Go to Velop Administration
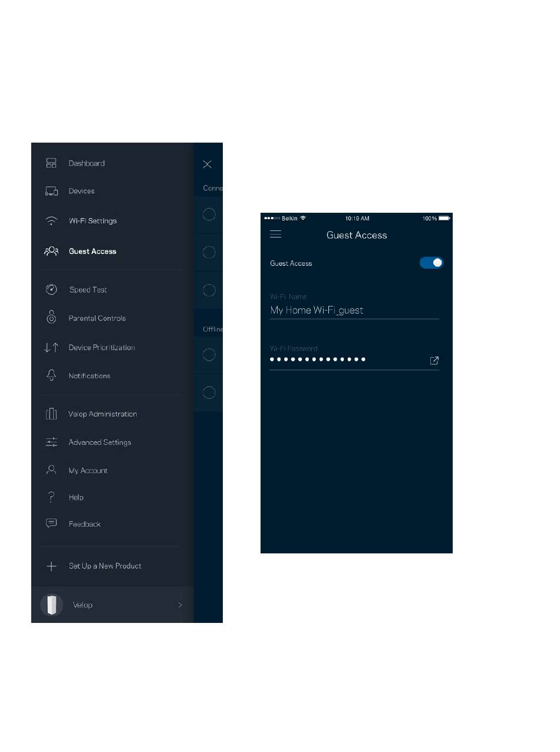The width and height of the screenshot is (560, 752). 103,414
